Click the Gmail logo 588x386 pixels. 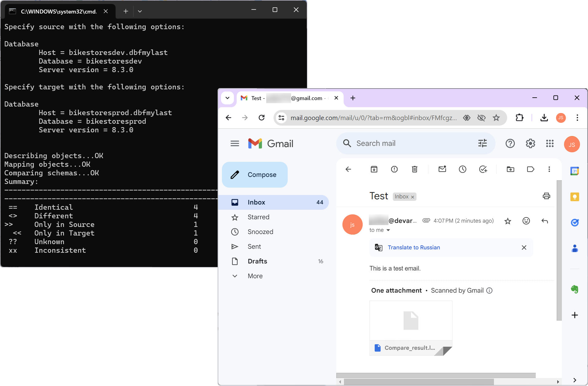(271, 143)
